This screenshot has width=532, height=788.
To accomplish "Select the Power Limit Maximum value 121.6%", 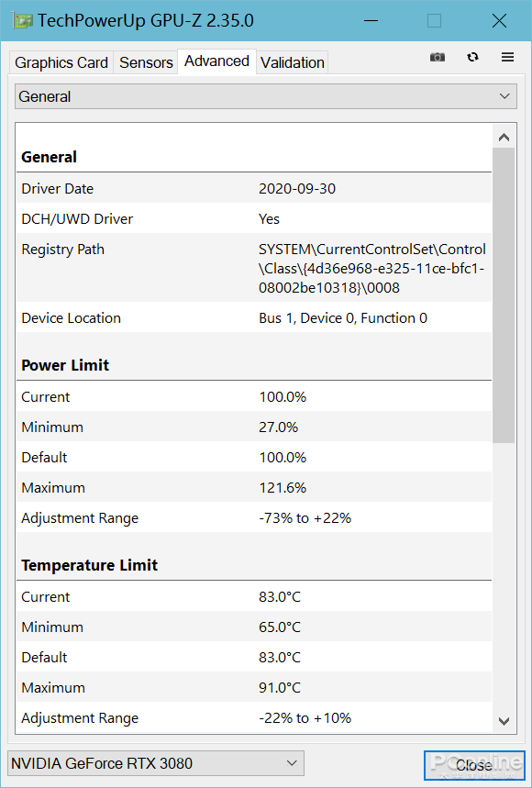I will (283, 488).
